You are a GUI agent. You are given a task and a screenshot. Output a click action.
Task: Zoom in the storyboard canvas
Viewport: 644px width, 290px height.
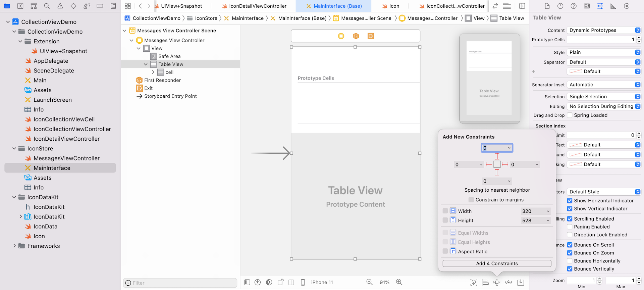[399, 282]
